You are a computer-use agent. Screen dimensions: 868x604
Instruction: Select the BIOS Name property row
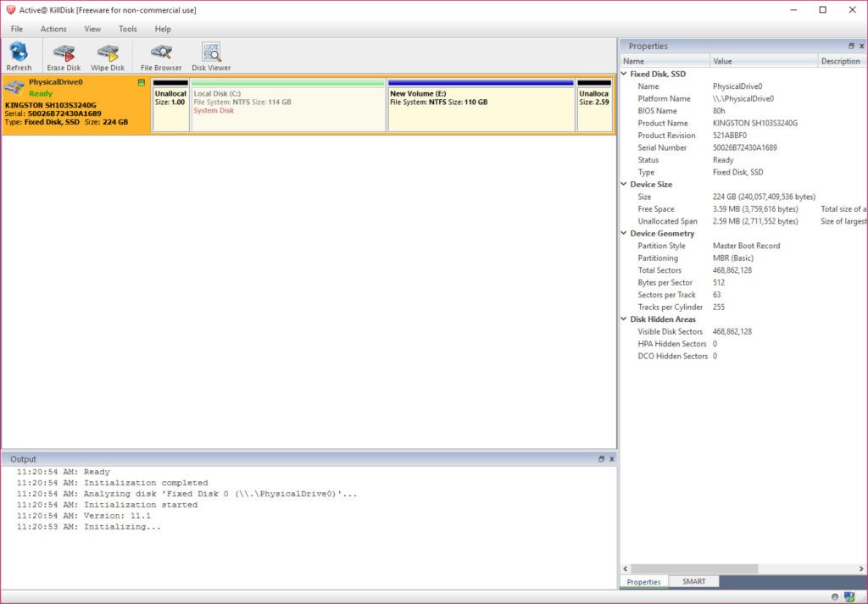pos(743,111)
